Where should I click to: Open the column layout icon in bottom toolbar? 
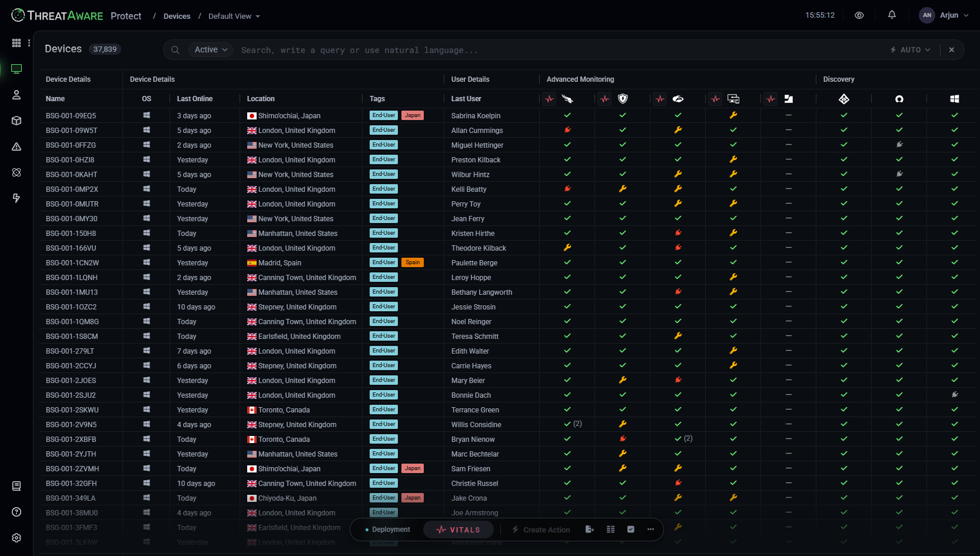[x=610, y=530]
